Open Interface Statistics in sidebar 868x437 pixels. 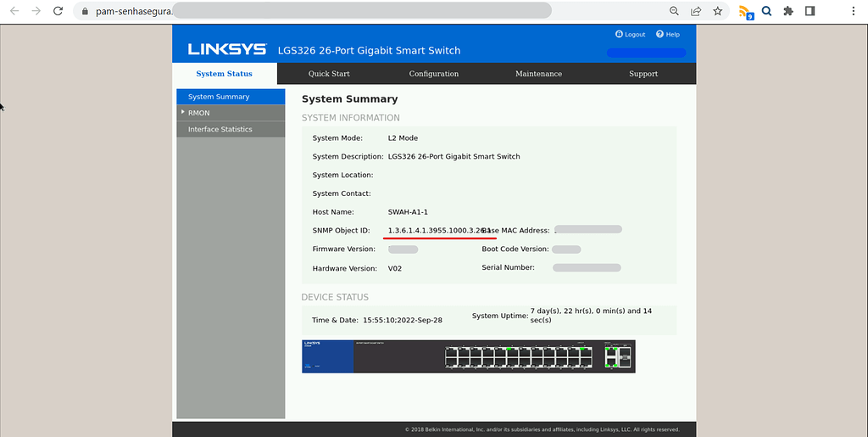[x=231, y=129]
